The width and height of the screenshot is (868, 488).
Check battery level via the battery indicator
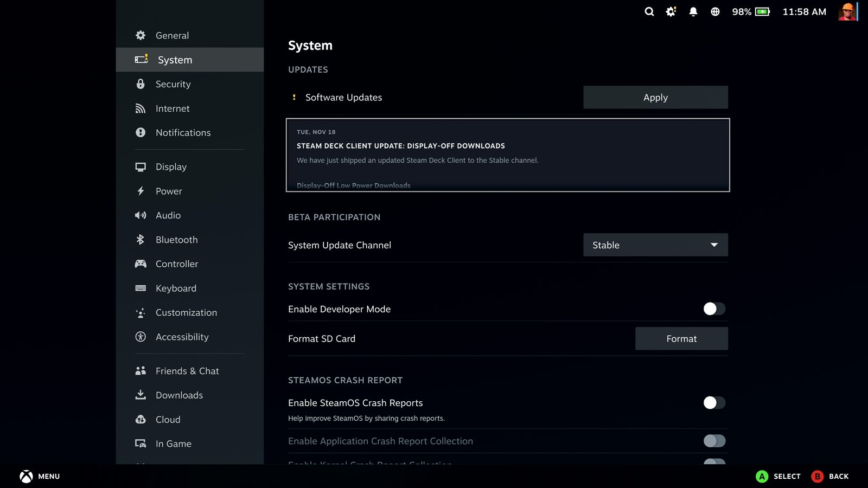click(762, 11)
